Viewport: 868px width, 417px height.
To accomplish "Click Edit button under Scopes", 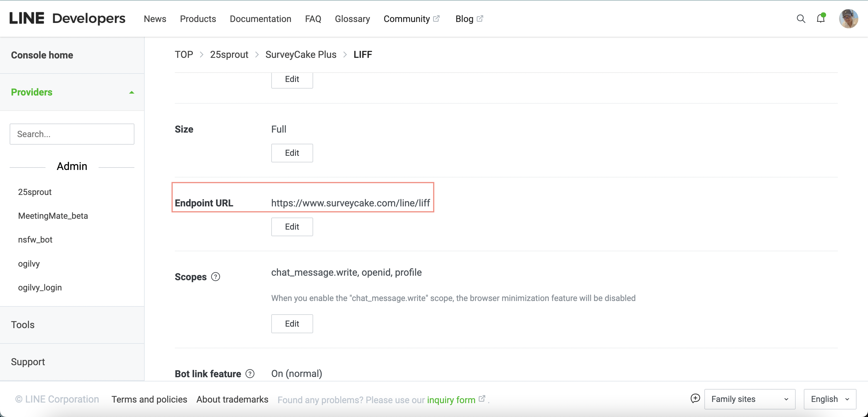I will click(x=292, y=324).
